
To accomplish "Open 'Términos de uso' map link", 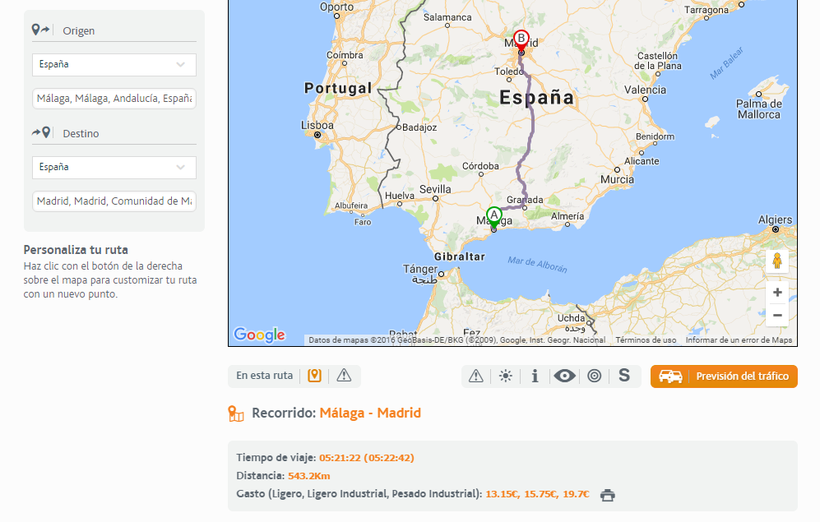I will click(646, 340).
